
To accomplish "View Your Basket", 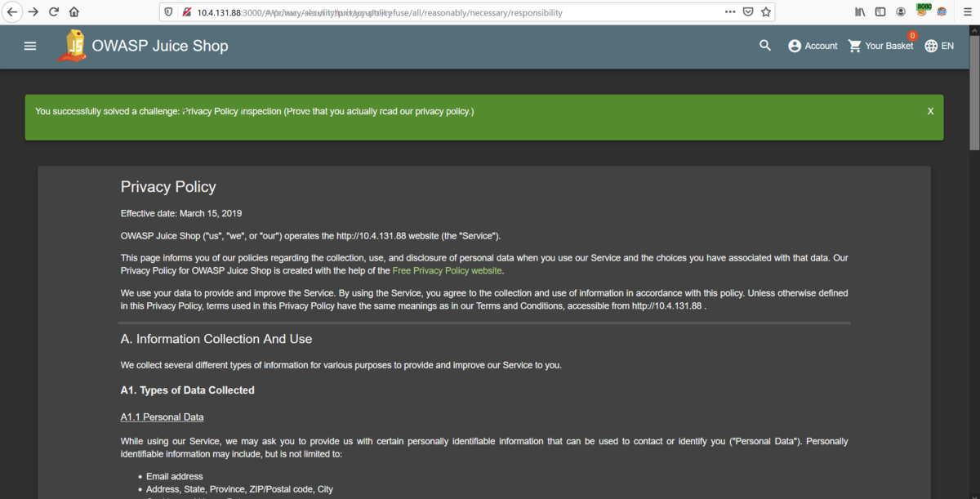I will coord(880,46).
